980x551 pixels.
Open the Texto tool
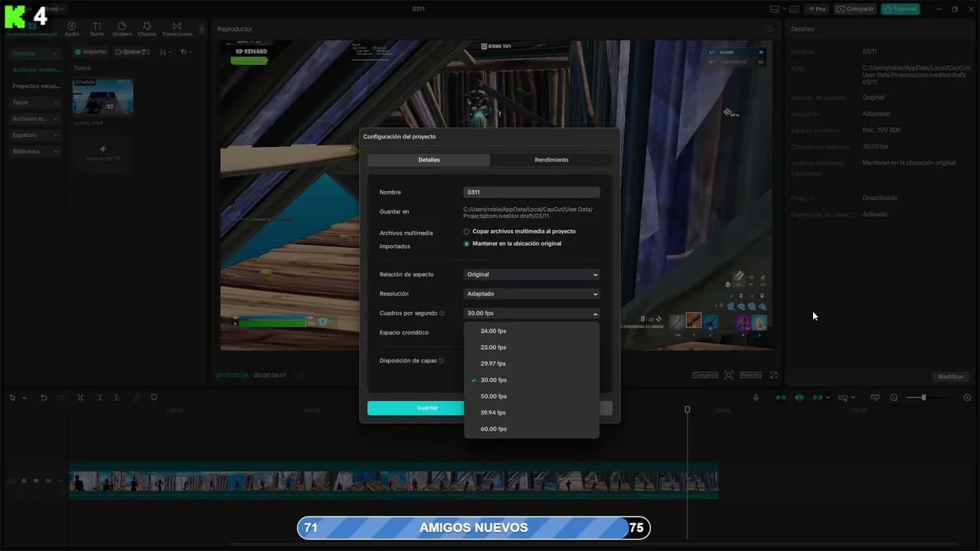coord(96,29)
